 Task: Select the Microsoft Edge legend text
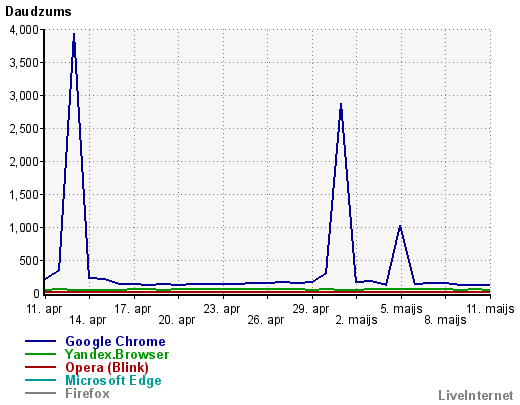(x=113, y=380)
